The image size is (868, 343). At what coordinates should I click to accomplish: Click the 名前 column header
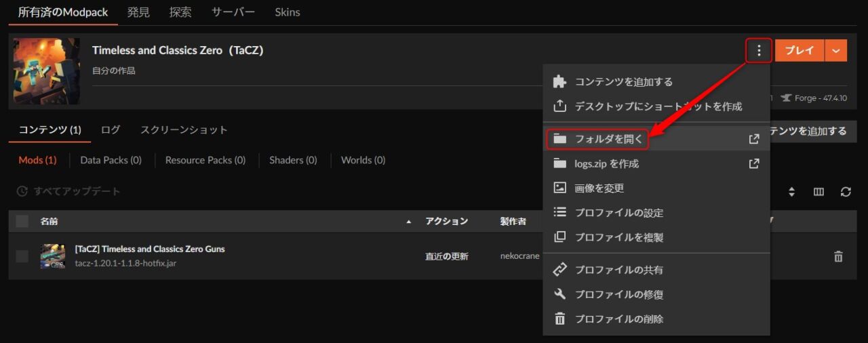tap(49, 221)
